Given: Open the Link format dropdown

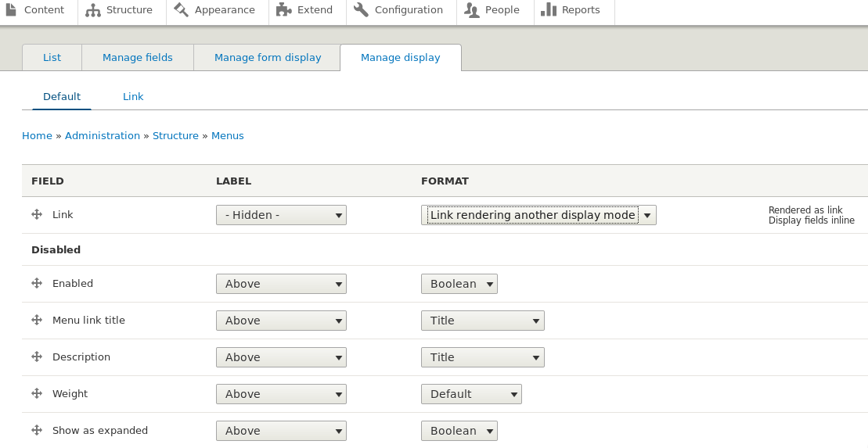Looking at the screenshot, I should [x=538, y=215].
